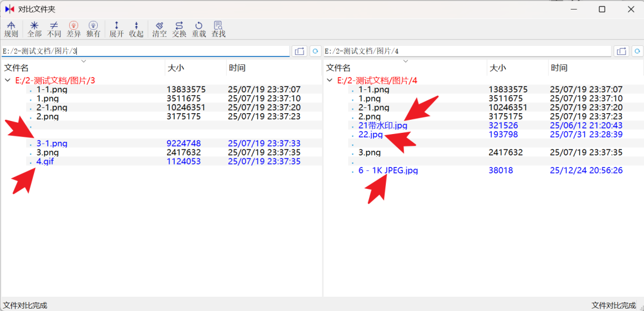Click 交换 to swap both sides

point(179,30)
